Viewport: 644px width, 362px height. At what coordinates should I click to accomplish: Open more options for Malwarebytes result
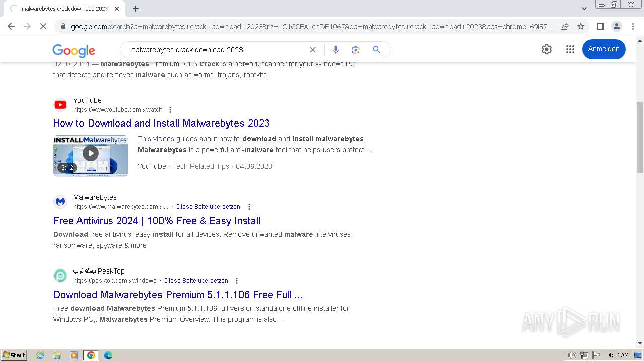click(x=249, y=207)
